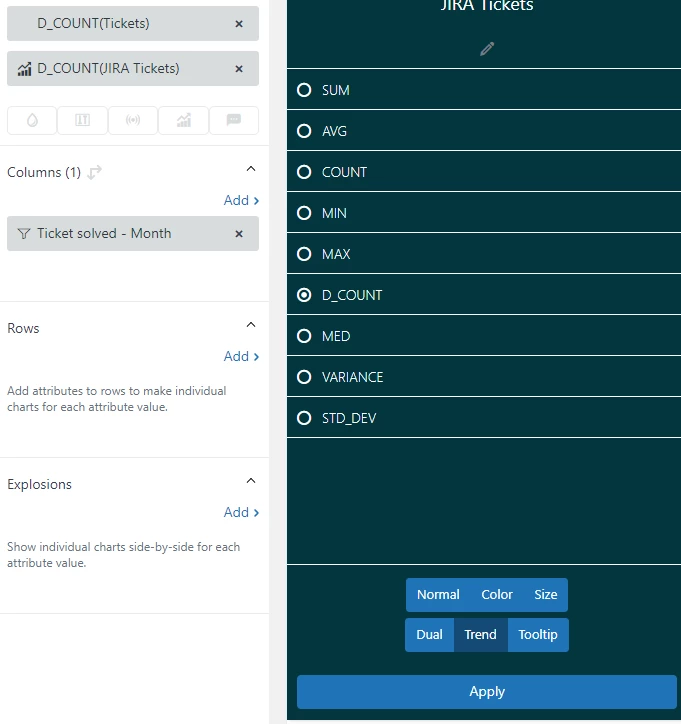
Task: Click the D_COUNT(Tickets) metric pill
Action: 133,24
